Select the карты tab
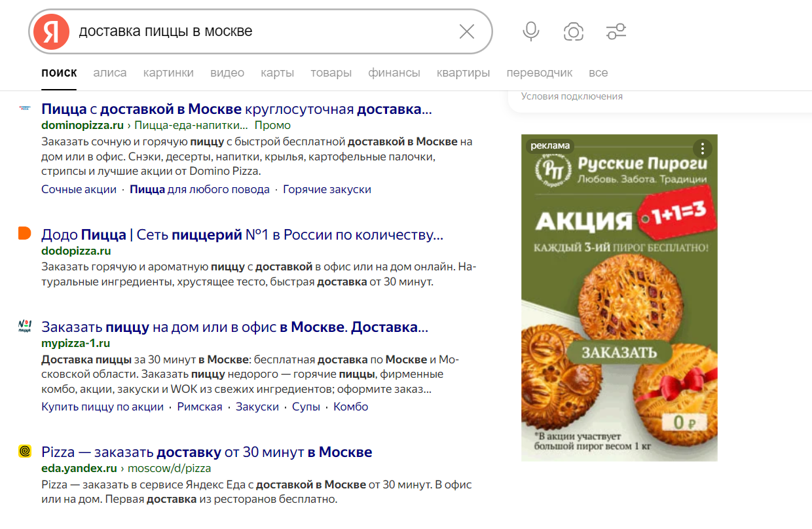The width and height of the screenshot is (812, 529). (277, 73)
